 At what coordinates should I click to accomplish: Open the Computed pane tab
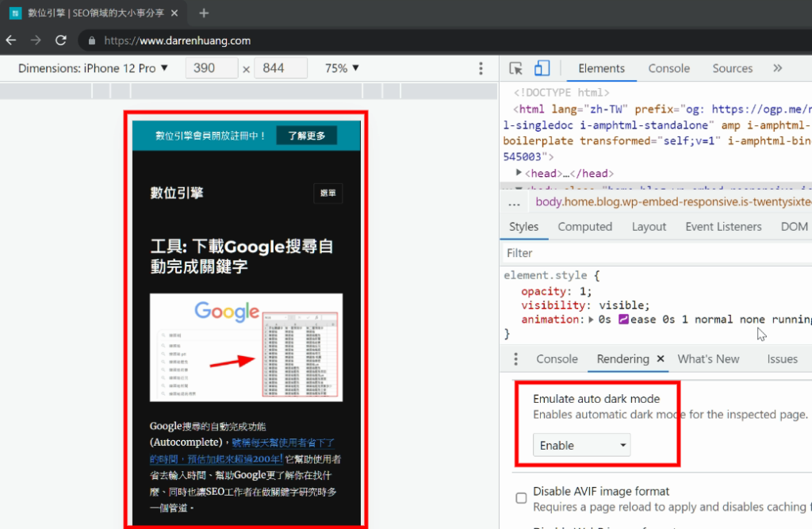pyautogui.click(x=584, y=226)
